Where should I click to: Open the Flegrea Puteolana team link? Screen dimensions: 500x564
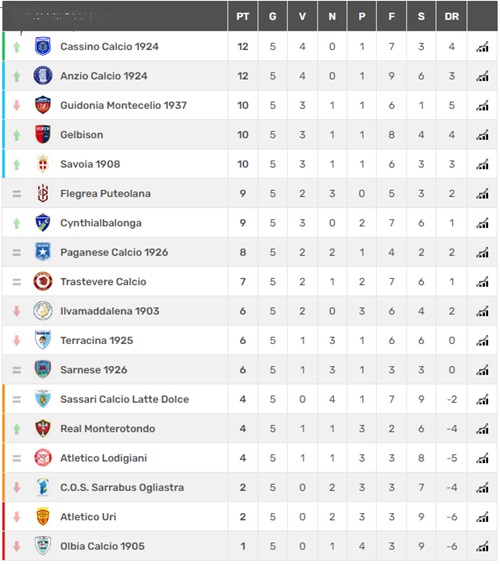105,194
